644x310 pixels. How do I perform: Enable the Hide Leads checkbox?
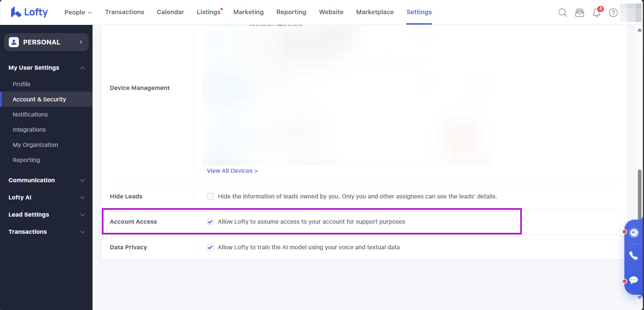click(210, 196)
